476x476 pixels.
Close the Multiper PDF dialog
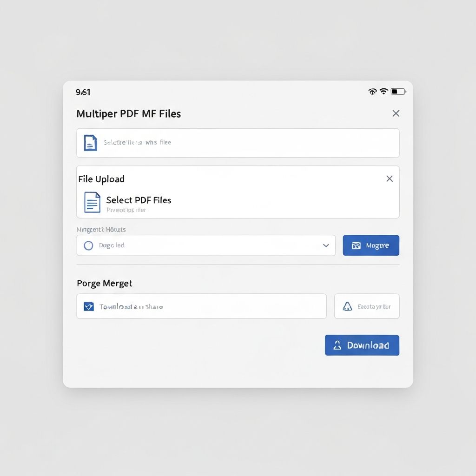[x=396, y=113]
